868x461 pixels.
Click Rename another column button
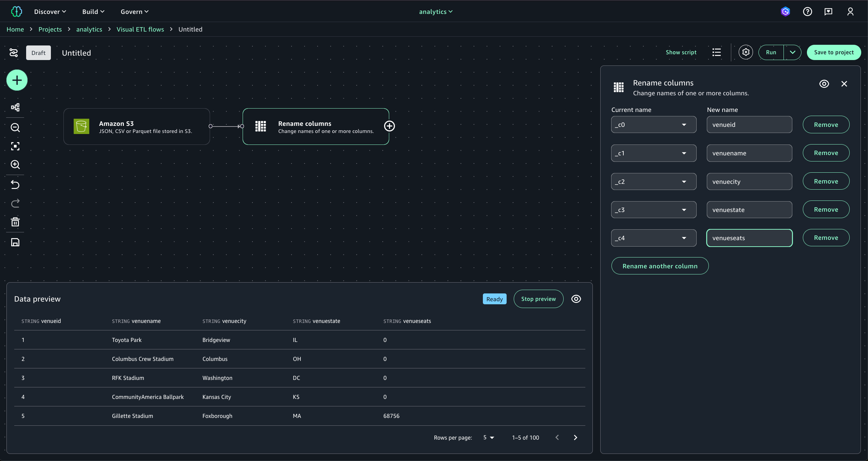660,266
